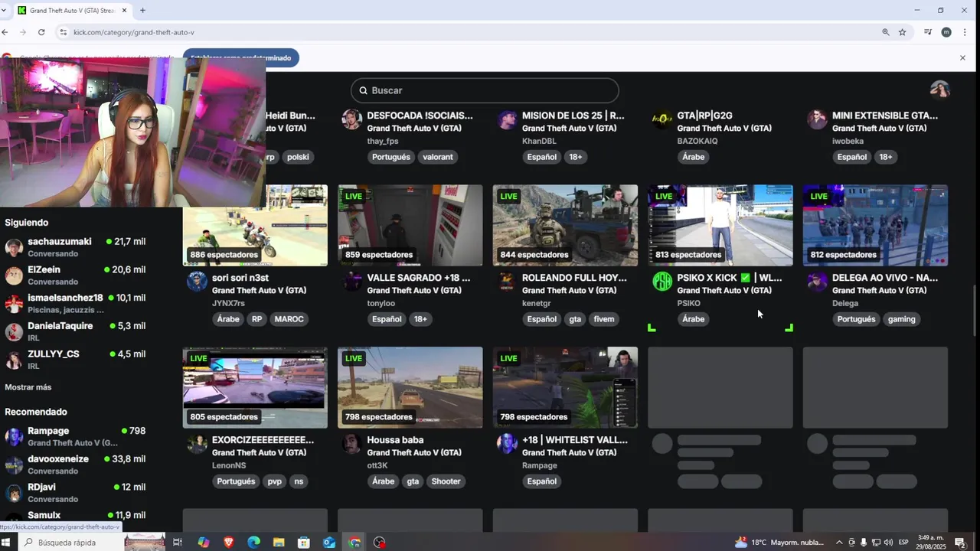Show hidden system tray icons
Viewport: 980px width, 551px height.
coord(839,543)
